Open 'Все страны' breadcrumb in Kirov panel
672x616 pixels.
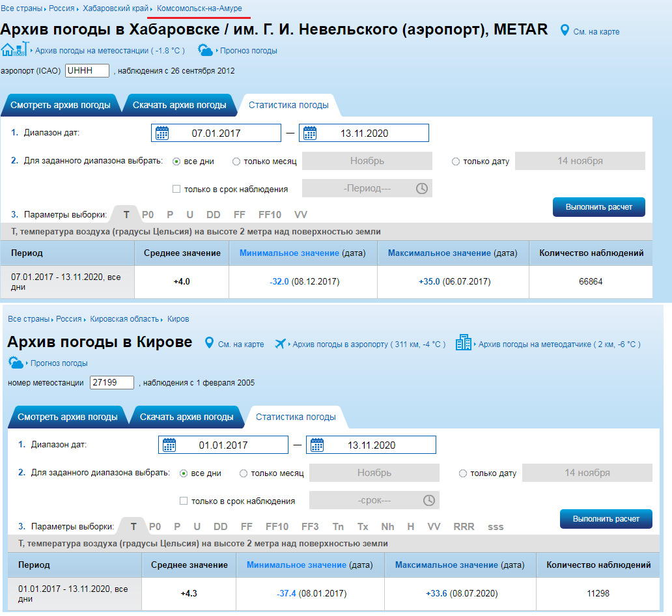(28, 319)
